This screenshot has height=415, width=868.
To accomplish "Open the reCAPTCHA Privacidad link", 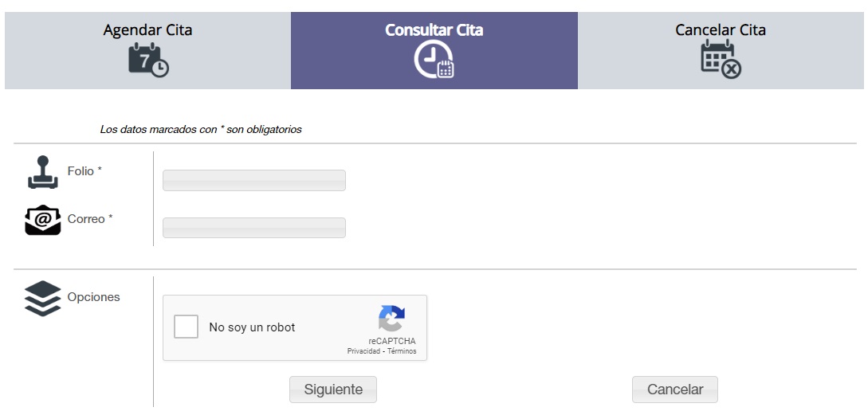I will pos(363,351).
